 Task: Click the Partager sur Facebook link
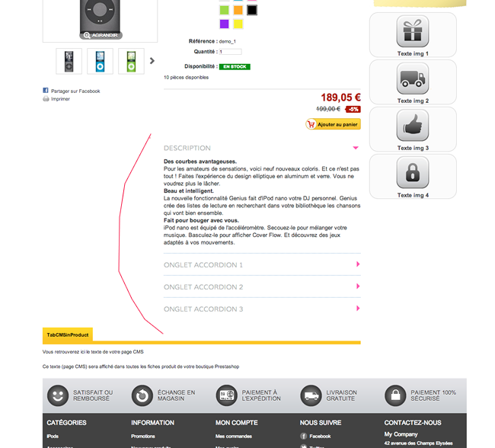click(75, 91)
